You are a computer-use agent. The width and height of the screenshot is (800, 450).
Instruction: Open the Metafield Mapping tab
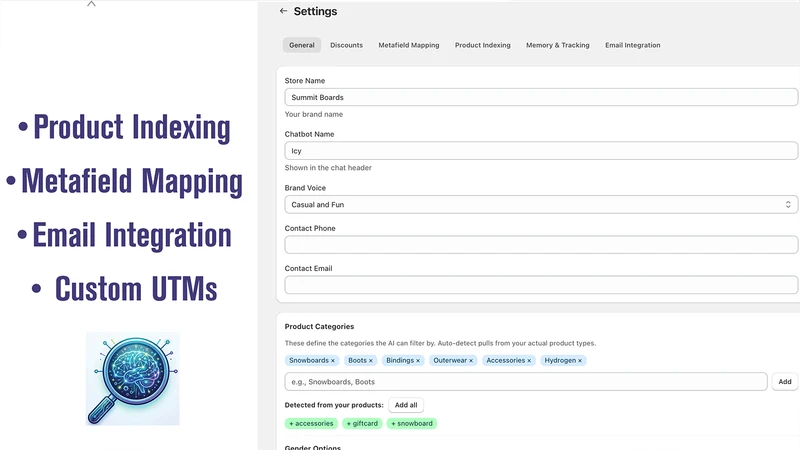(x=409, y=45)
